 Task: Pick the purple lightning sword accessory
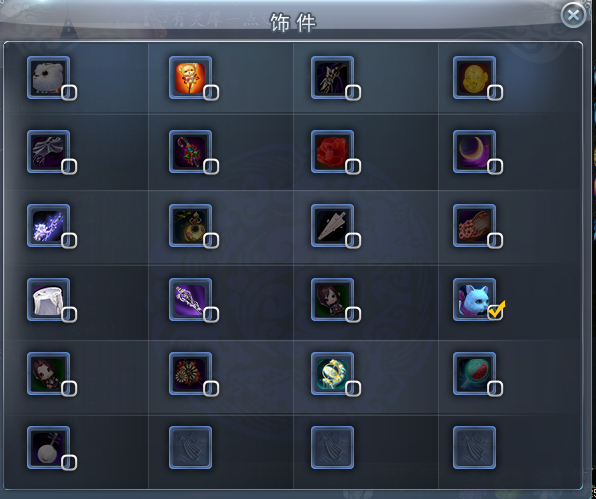click(49, 225)
